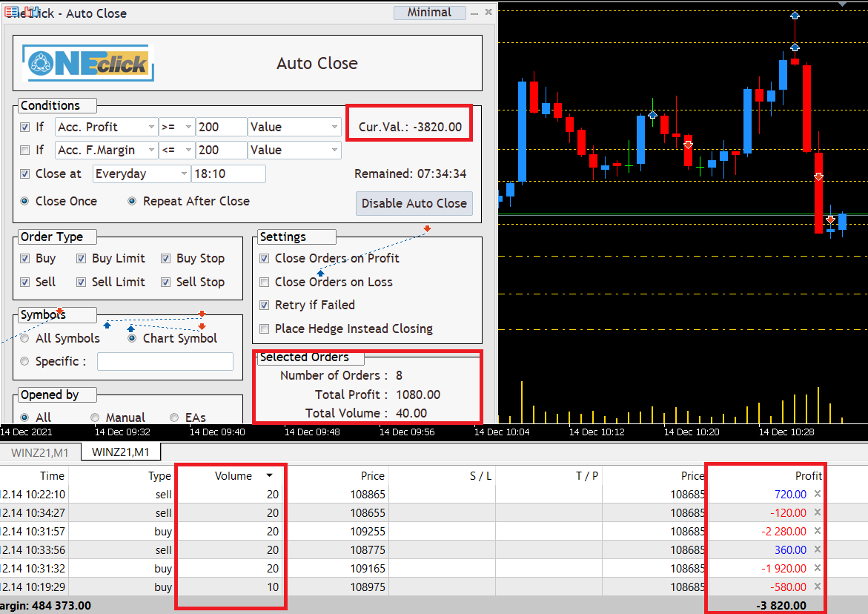Select Chart Symbol radio button
Screen dimensions: 868x614
click(x=132, y=338)
